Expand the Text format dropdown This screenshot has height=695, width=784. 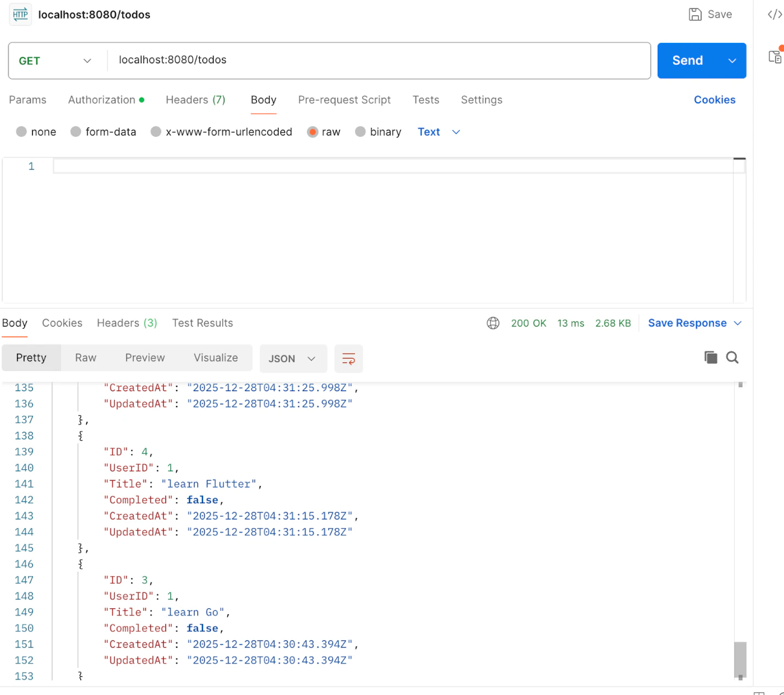439,132
